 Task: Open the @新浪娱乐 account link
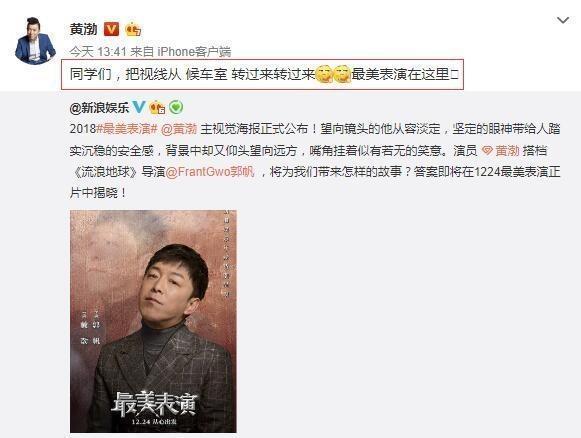coord(99,108)
